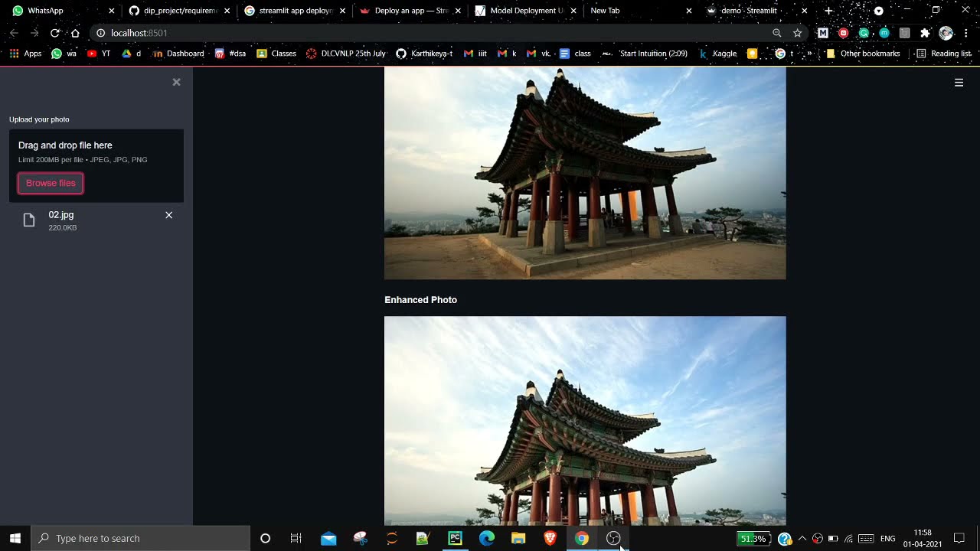Open File Explorer from the taskbar
Screen dimensions: 980x551
point(518,538)
